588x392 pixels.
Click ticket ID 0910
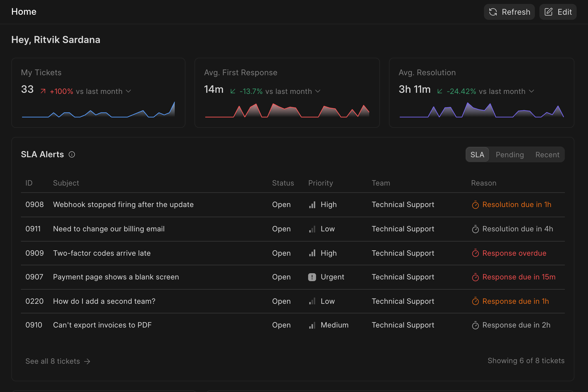coord(34,325)
